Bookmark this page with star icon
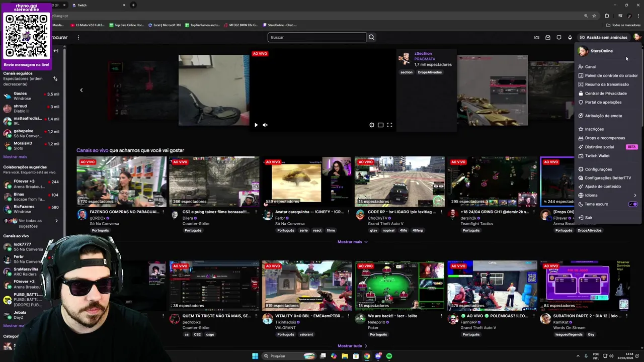The width and height of the screenshot is (644, 362). [x=594, y=16]
